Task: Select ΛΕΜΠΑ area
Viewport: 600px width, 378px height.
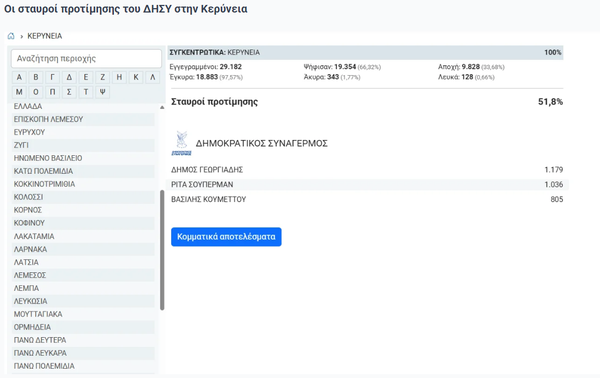Action: tap(83, 288)
